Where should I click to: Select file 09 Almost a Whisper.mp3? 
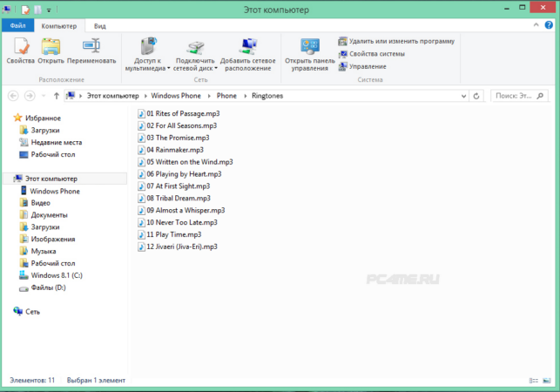181,211
